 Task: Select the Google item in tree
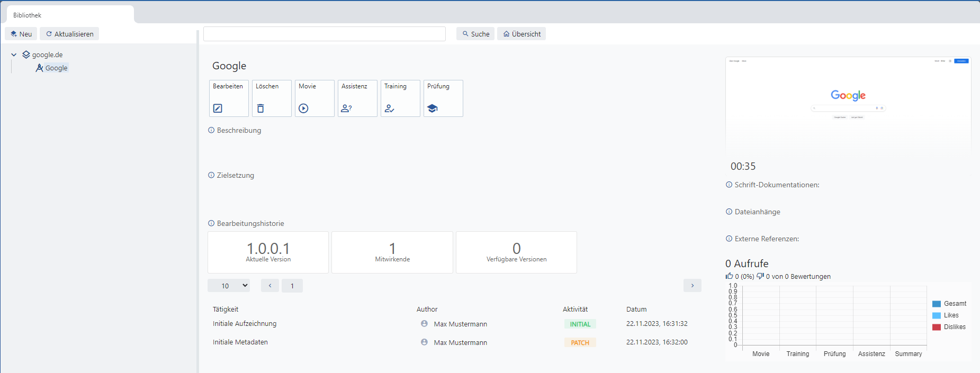coord(56,68)
